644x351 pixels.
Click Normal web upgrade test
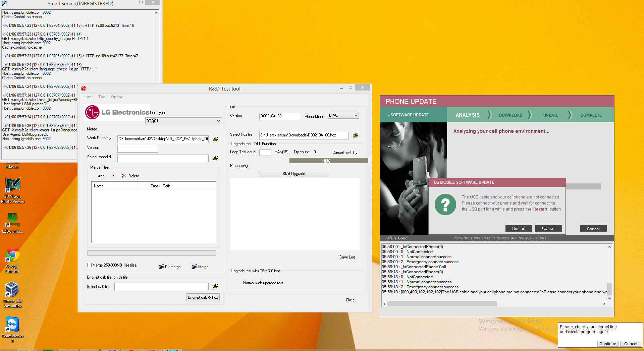263,283
